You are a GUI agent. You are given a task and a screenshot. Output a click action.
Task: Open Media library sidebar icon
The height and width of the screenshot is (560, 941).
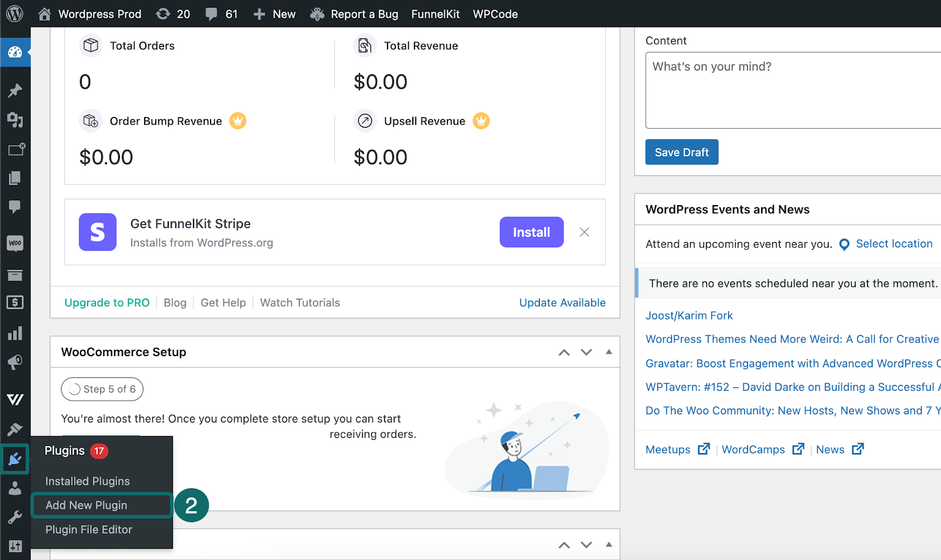tap(15, 120)
